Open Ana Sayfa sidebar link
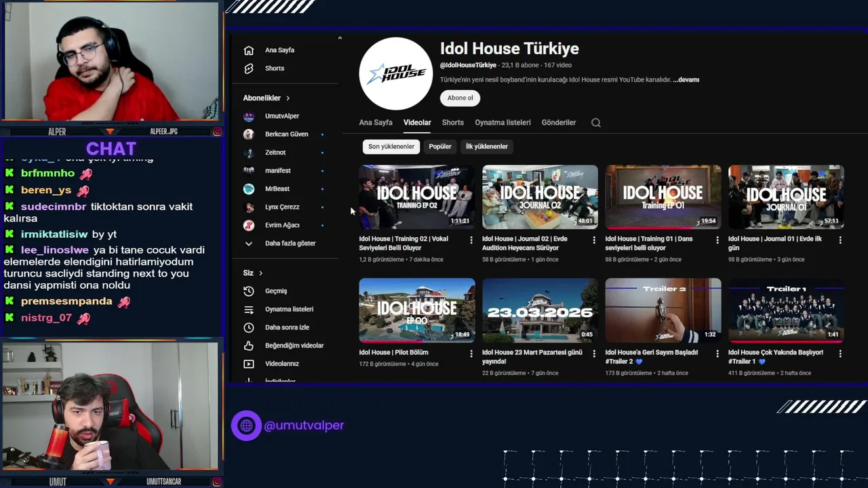868x488 pixels. 279,50
